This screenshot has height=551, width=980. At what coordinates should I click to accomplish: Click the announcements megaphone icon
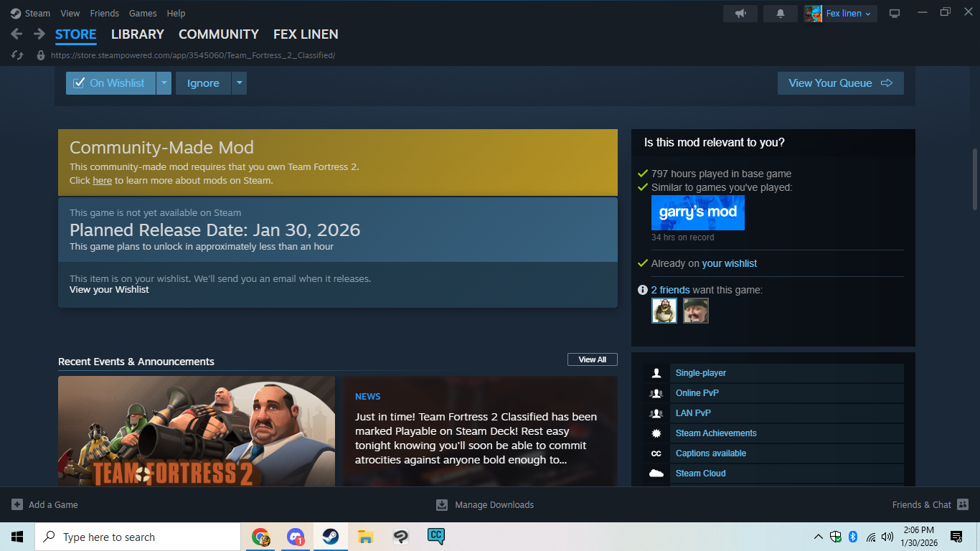tap(740, 14)
